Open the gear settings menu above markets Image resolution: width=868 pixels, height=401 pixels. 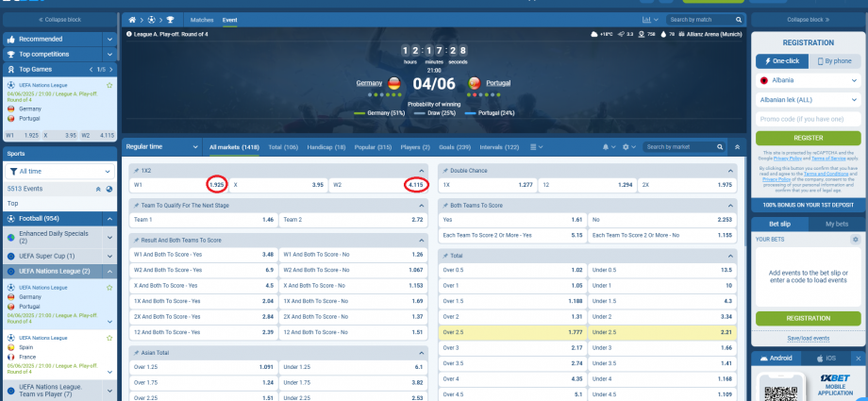pyautogui.click(x=629, y=147)
